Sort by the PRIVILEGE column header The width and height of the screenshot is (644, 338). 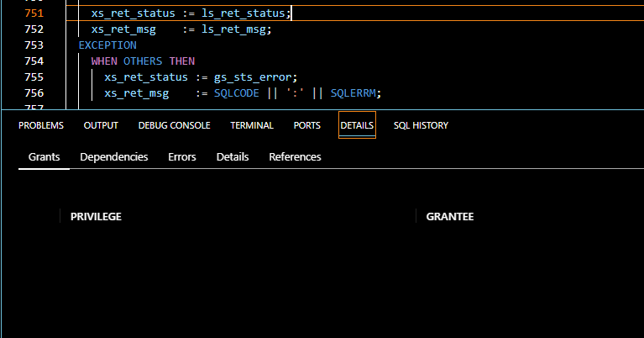[96, 216]
